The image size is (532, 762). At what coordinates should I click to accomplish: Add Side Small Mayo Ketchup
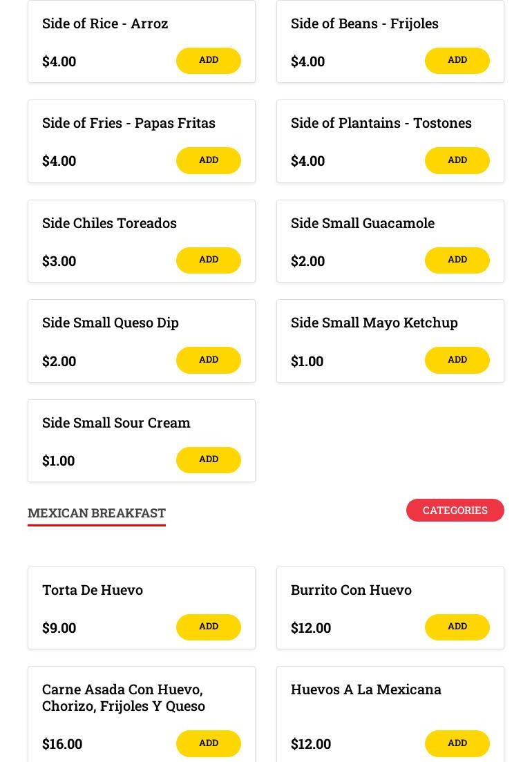coord(457,360)
